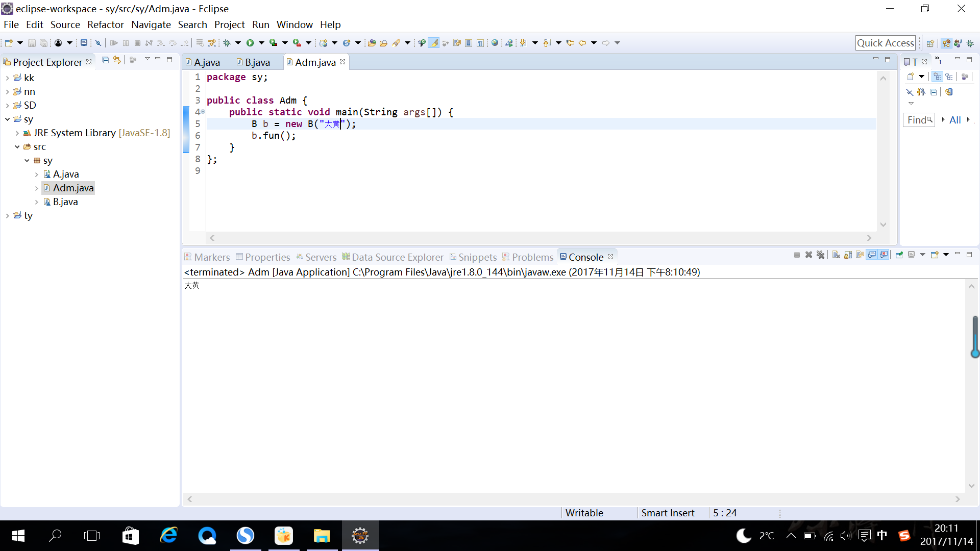
Task: Switch to the Debug perspective icon
Action: click(x=970, y=43)
